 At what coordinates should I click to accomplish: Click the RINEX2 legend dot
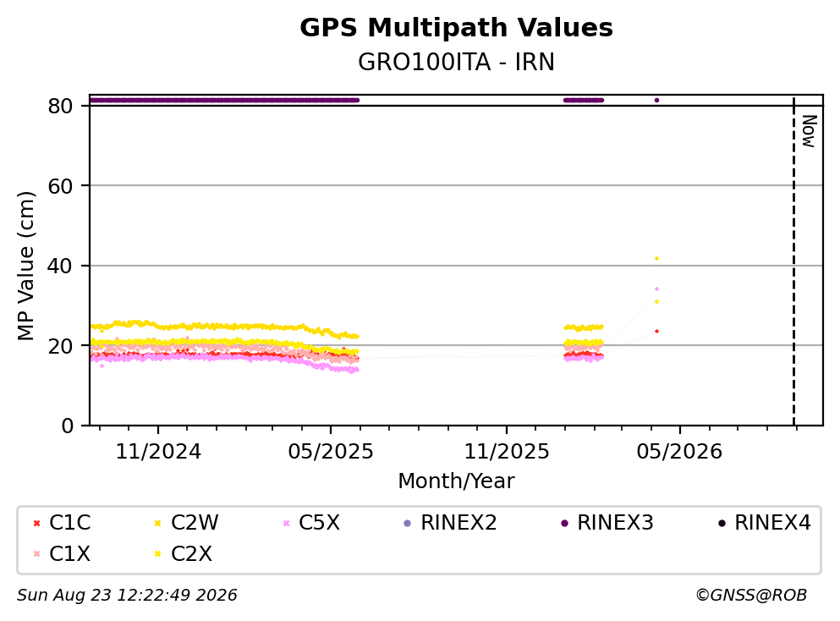coord(407,523)
